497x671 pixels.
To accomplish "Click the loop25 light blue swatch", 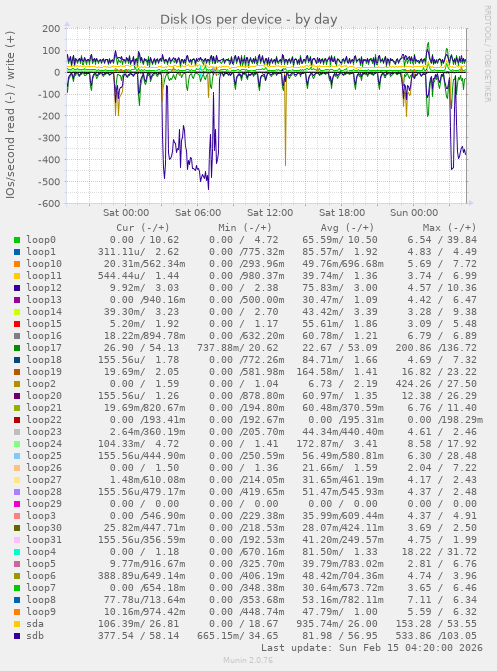I will 17,457.
